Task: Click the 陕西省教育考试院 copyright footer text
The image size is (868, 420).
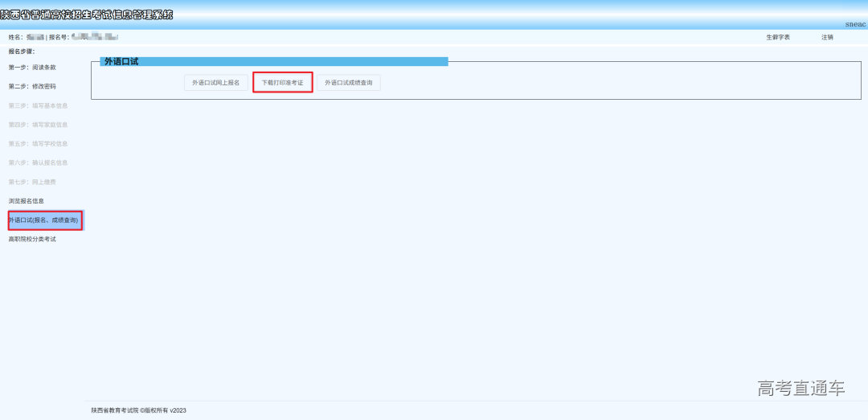Action: click(138, 410)
